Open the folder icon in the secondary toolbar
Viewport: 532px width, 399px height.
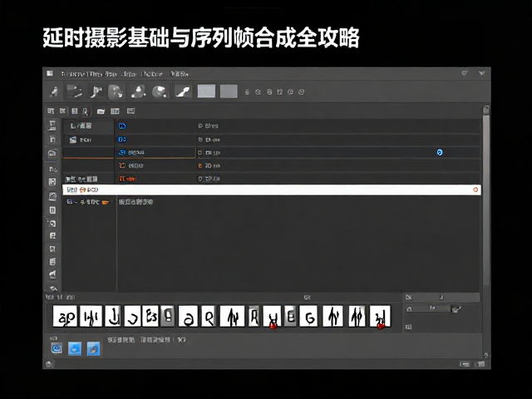pos(101,111)
